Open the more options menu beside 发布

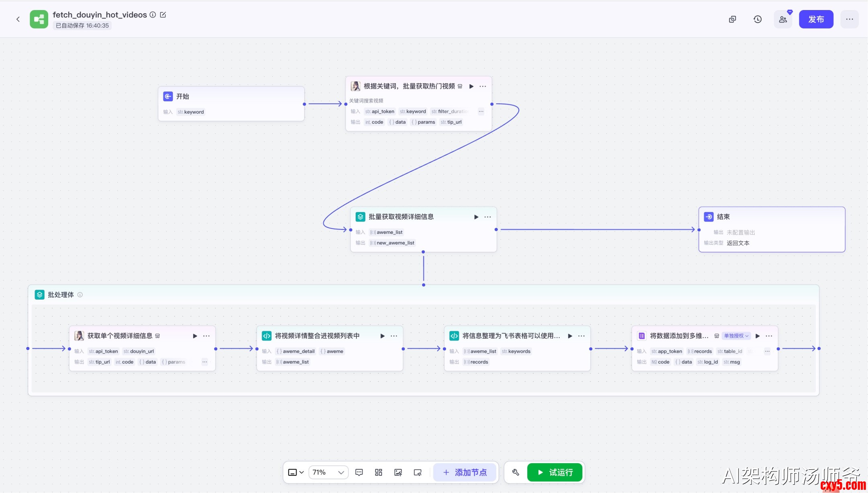coord(849,19)
